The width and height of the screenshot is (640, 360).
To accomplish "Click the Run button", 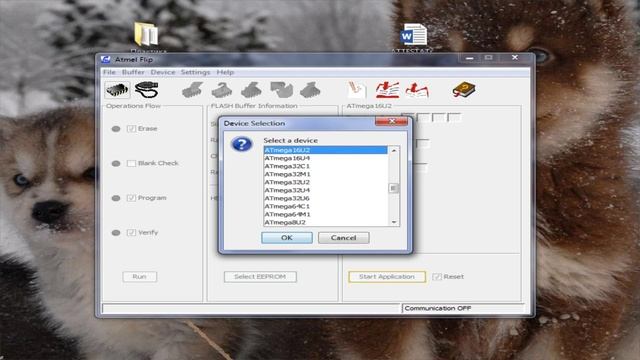I will pyautogui.click(x=140, y=277).
